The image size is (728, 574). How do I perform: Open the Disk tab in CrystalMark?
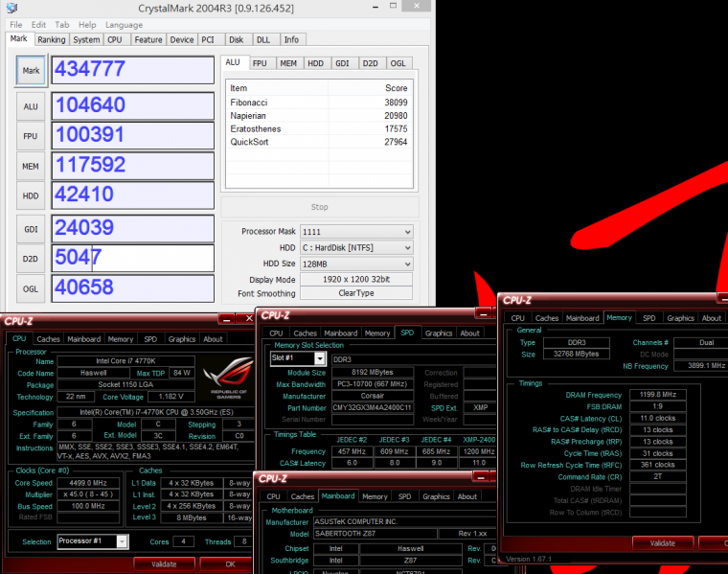tap(236, 39)
